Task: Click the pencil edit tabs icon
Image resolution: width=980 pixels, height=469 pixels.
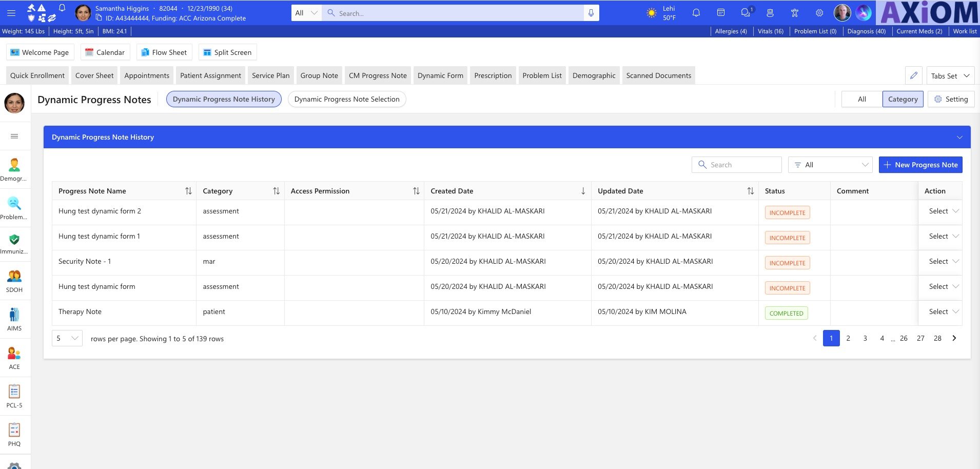Action: 913,75
